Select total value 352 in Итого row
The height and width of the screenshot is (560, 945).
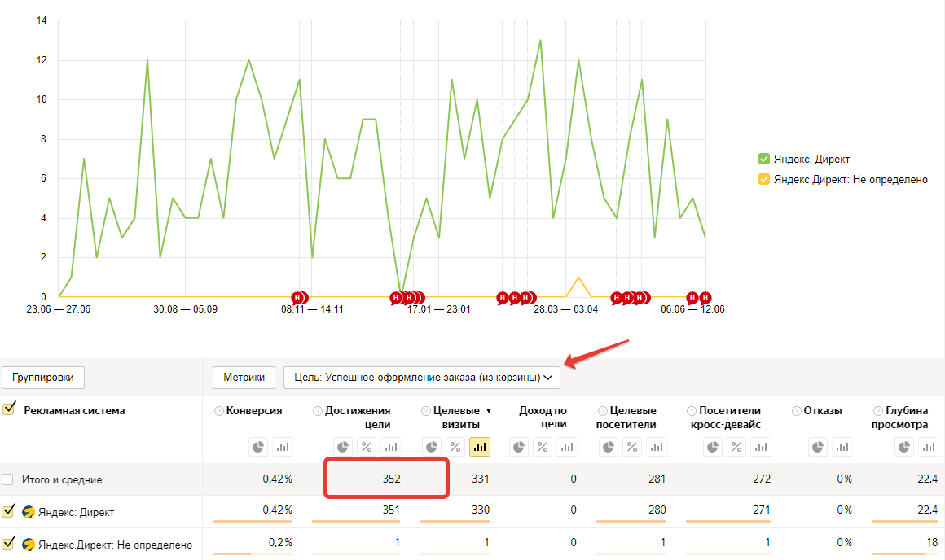click(x=391, y=479)
